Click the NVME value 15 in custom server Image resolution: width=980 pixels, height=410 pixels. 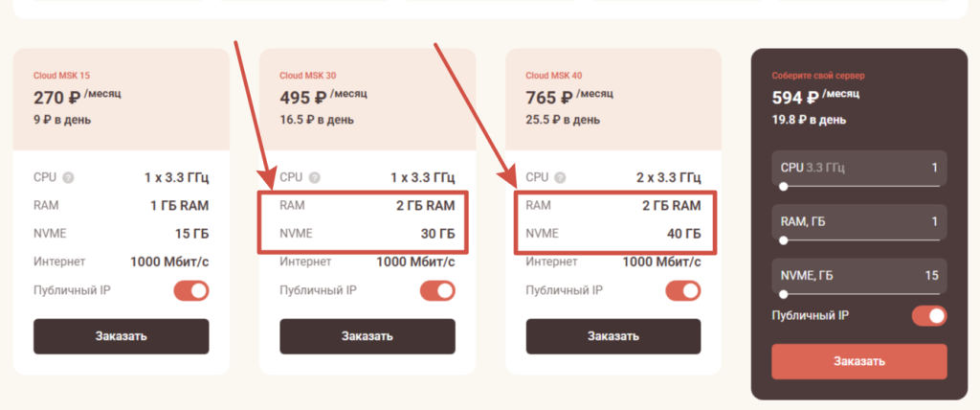click(931, 276)
